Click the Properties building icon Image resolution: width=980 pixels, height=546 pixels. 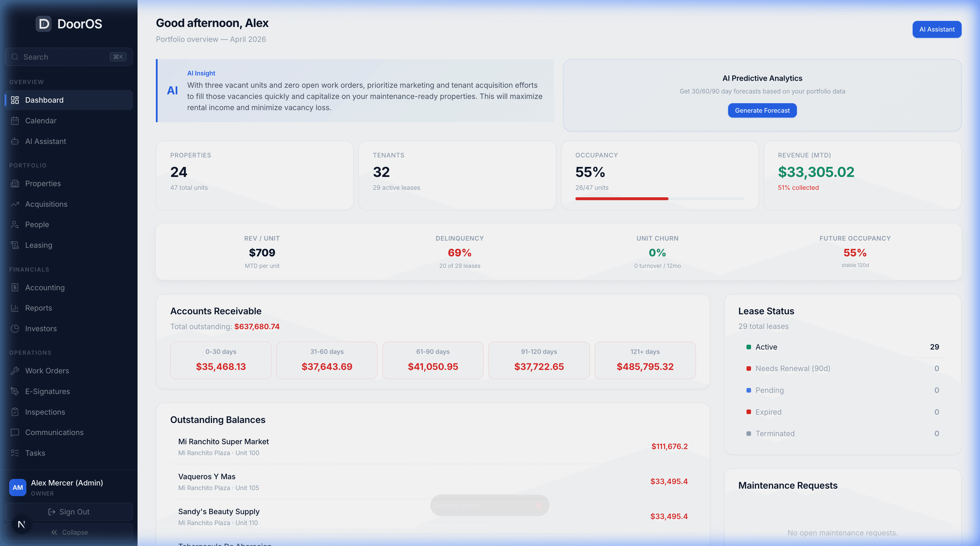tap(15, 184)
